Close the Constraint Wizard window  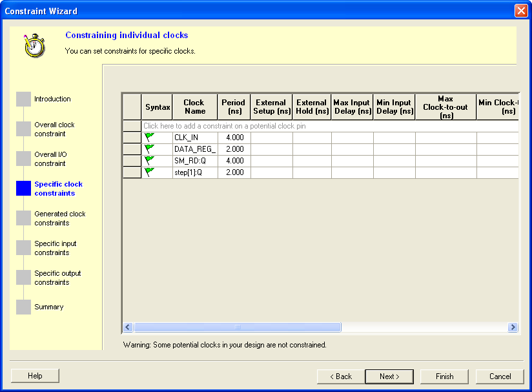point(521,10)
